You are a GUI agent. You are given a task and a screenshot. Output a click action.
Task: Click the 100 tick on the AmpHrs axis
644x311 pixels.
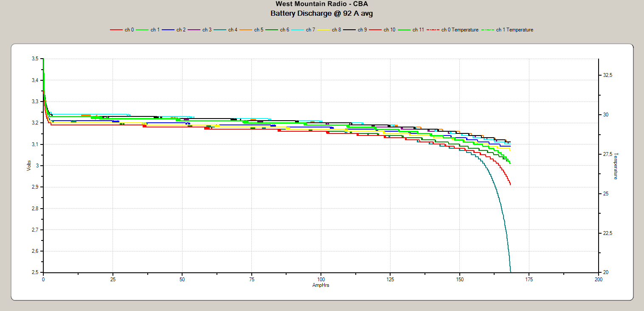tap(321, 280)
